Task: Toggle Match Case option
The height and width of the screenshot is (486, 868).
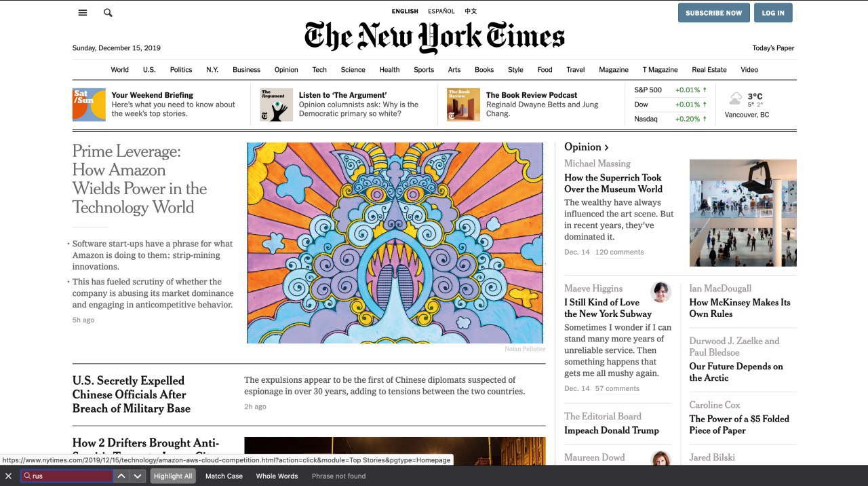Action: pos(224,476)
